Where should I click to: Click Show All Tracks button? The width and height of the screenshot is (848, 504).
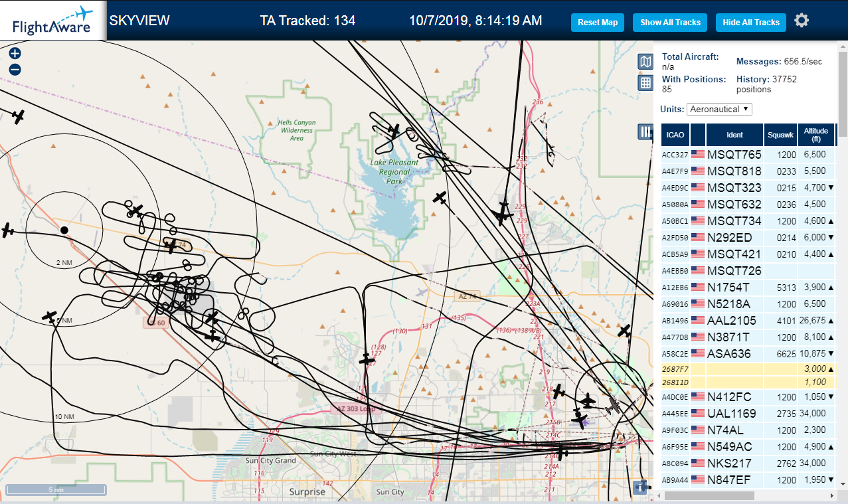pos(670,22)
